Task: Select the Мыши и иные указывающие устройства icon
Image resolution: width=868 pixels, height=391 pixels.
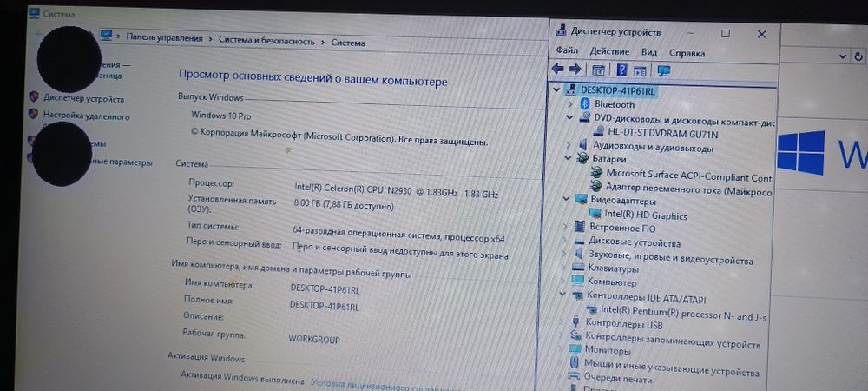Action: click(x=575, y=362)
